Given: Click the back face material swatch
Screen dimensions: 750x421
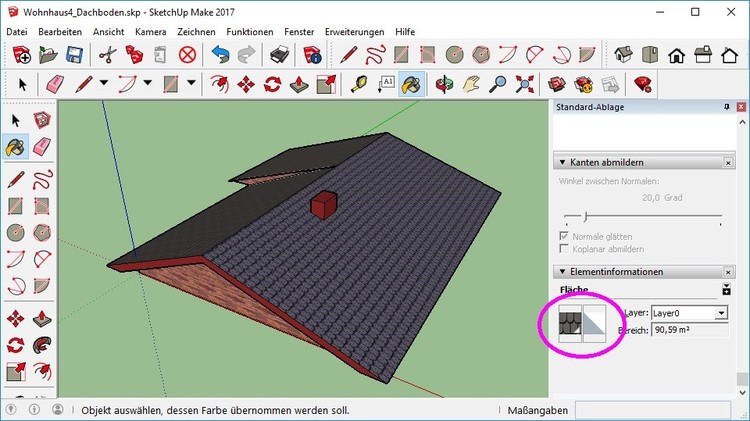Looking at the screenshot, I should (594, 324).
